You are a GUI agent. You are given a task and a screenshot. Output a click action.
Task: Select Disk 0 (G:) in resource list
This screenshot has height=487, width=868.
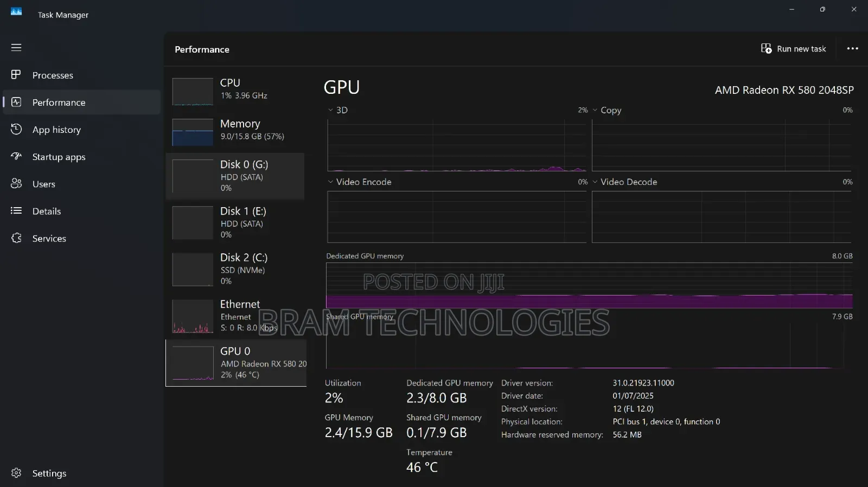pyautogui.click(x=235, y=176)
